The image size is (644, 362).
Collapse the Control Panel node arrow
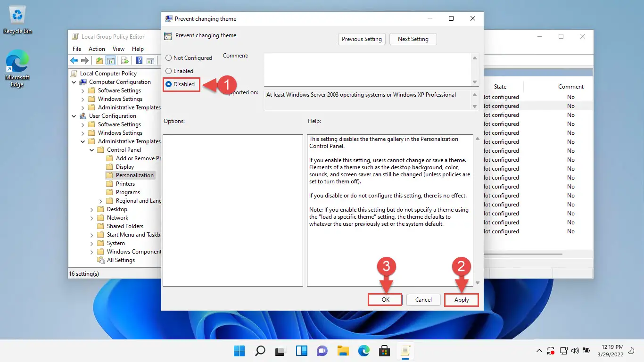click(92, 150)
